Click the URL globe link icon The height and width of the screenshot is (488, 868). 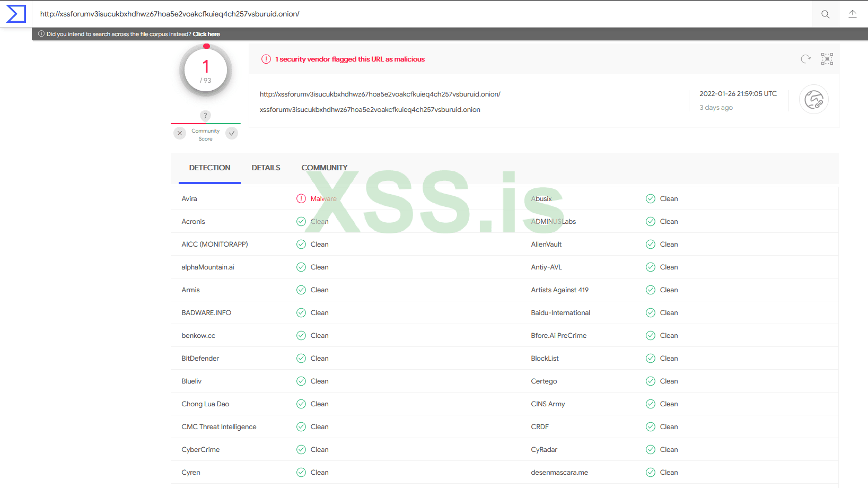[814, 100]
